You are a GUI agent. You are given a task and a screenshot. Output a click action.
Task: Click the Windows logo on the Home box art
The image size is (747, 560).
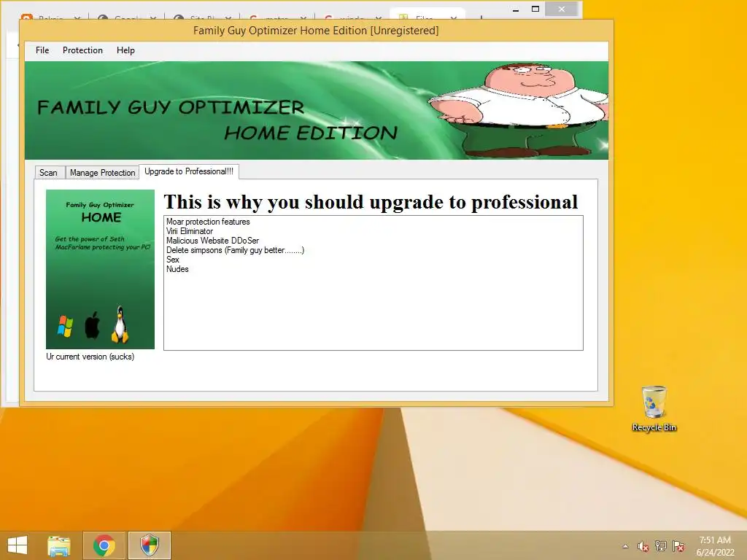pyautogui.click(x=65, y=326)
